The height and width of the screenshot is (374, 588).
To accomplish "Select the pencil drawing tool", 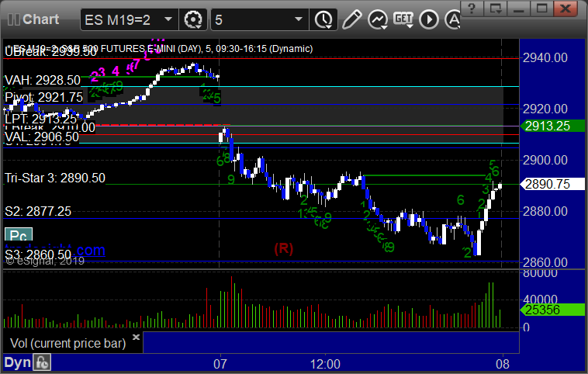I will [351, 19].
